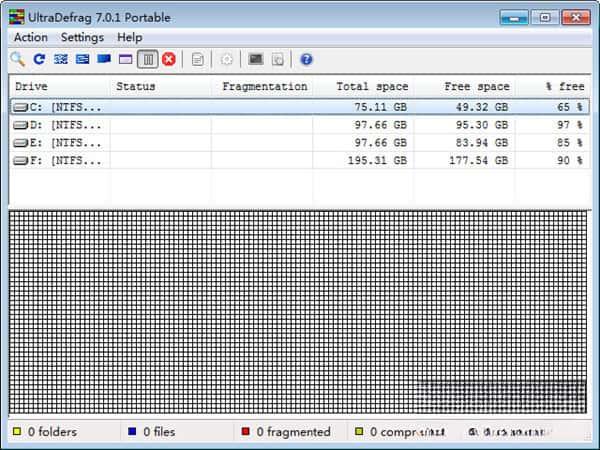
Task: Click the 0 files status entry
Action: (x=159, y=432)
